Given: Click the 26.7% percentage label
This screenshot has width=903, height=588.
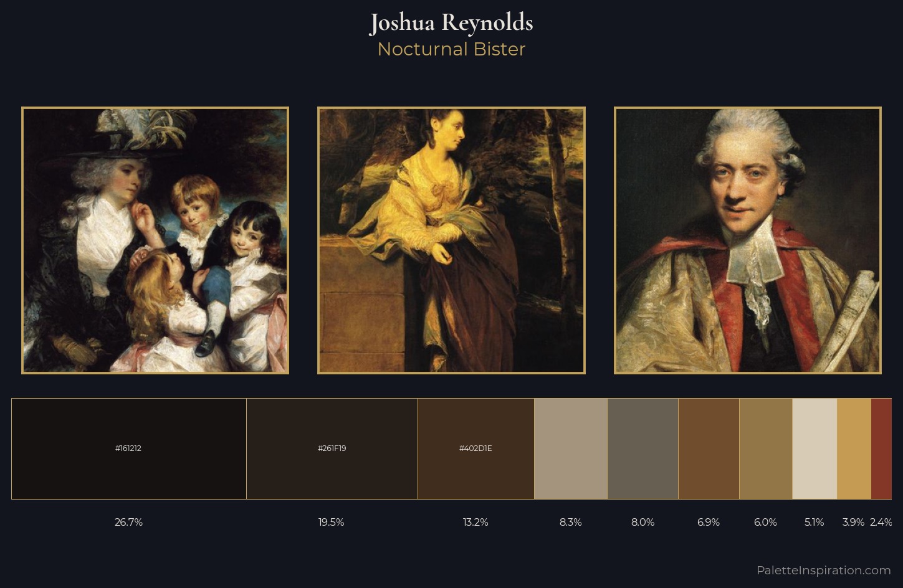Looking at the screenshot, I should [x=128, y=522].
